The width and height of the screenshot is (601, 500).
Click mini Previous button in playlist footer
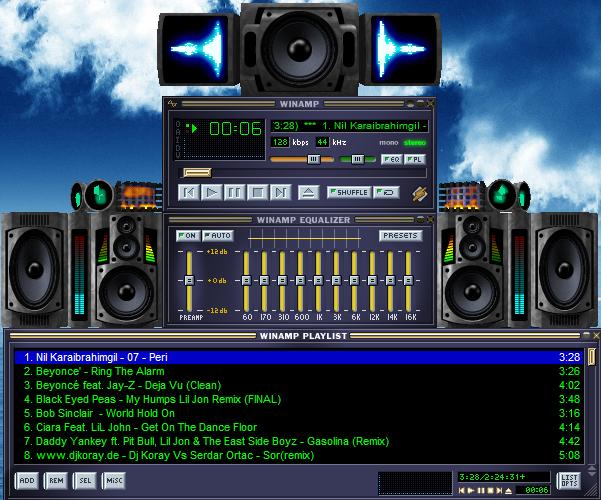pos(462,490)
